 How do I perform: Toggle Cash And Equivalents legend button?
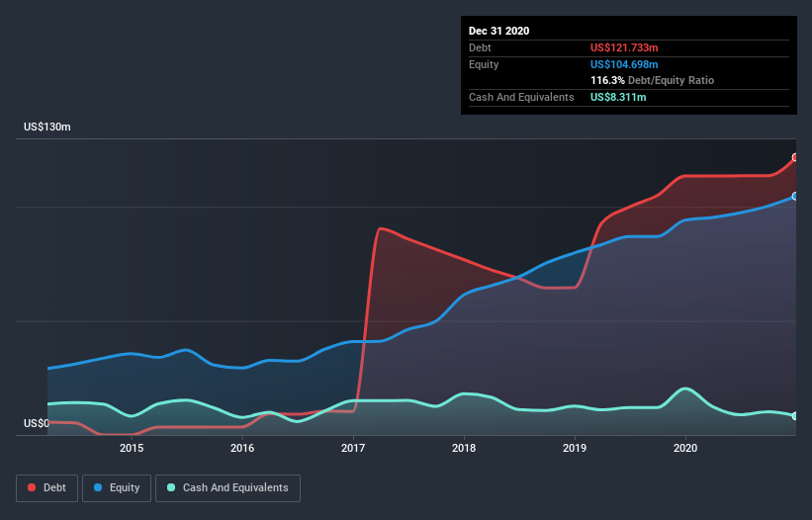pyautogui.click(x=227, y=488)
